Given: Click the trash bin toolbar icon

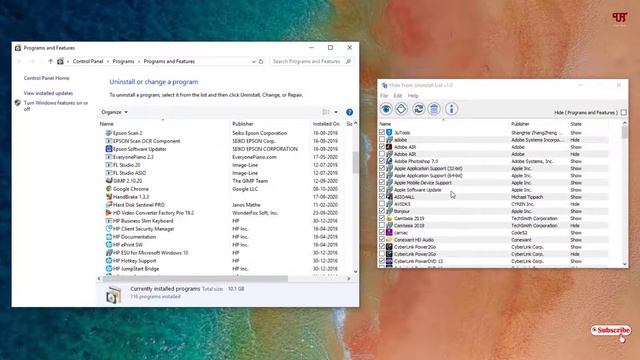Looking at the screenshot, I should [434, 109].
